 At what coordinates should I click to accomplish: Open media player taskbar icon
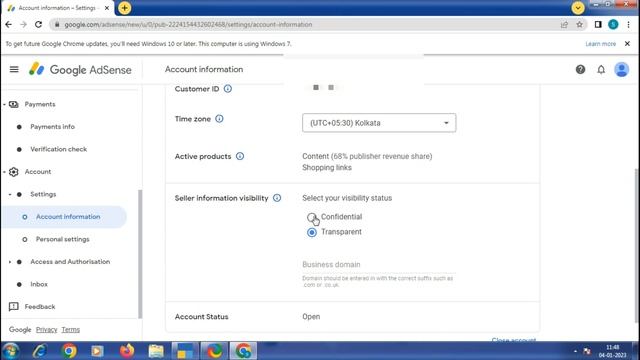coord(98,351)
